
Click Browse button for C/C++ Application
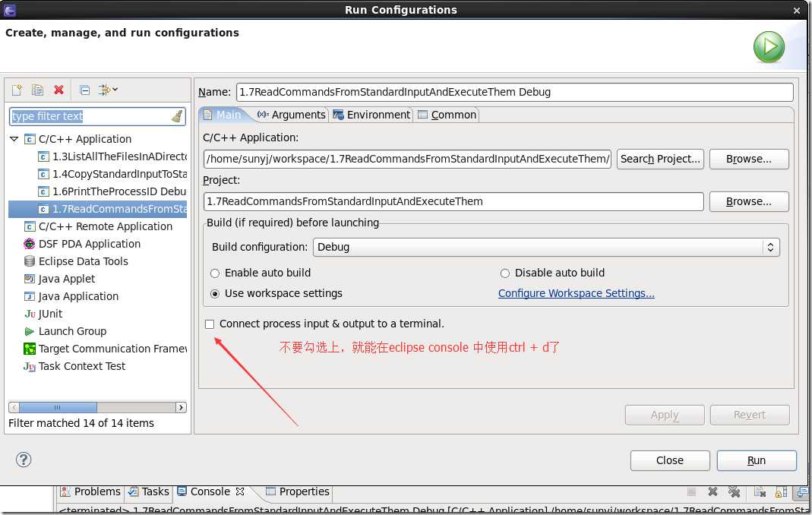pyautogui.click(x=749, y=159)
